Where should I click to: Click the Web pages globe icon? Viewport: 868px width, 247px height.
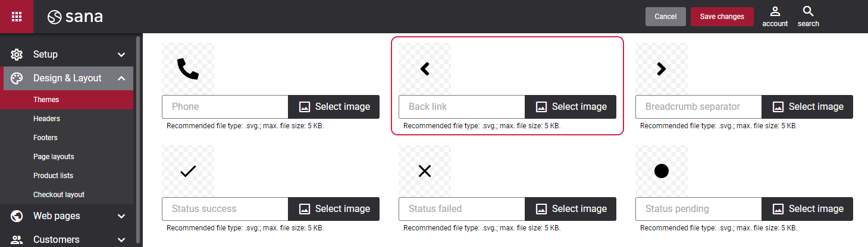tap(17, 216)
